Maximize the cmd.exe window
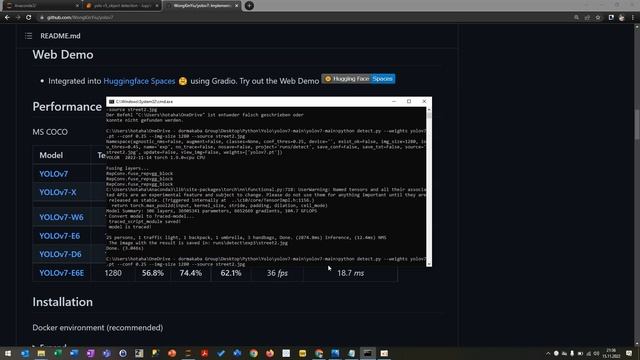 pyautogui.click(x=409, y=101)
